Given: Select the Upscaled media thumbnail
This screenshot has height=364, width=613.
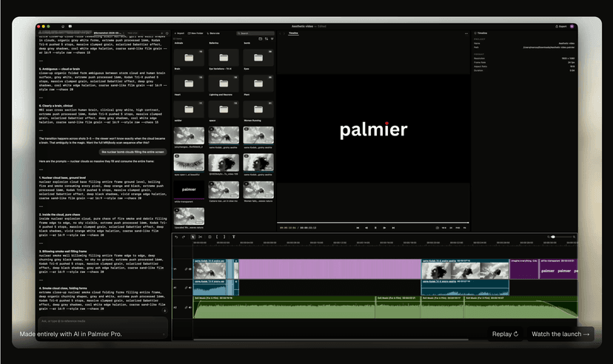Looking at the screenshot, I should pyautogui.click(x=189, y=216).
